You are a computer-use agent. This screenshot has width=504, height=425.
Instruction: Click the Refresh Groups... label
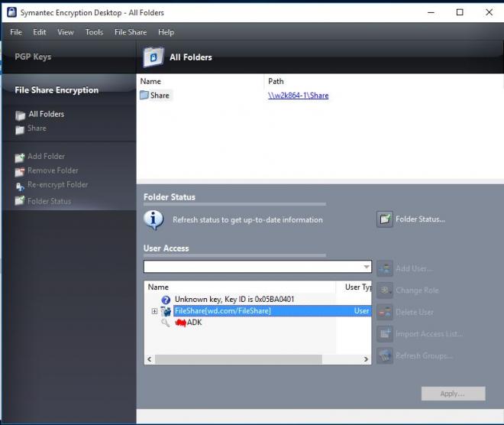point(425,356)
